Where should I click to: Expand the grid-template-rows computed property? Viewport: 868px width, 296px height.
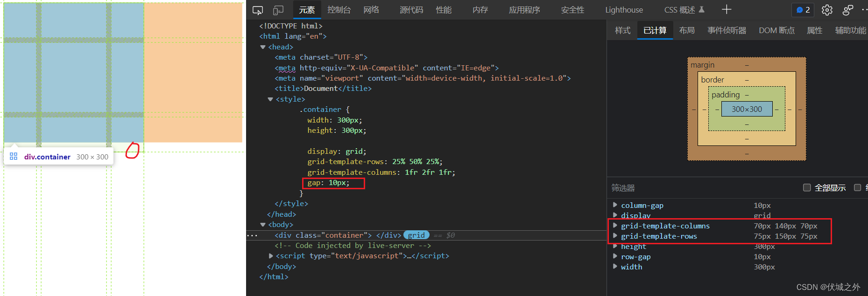[615, 236]
